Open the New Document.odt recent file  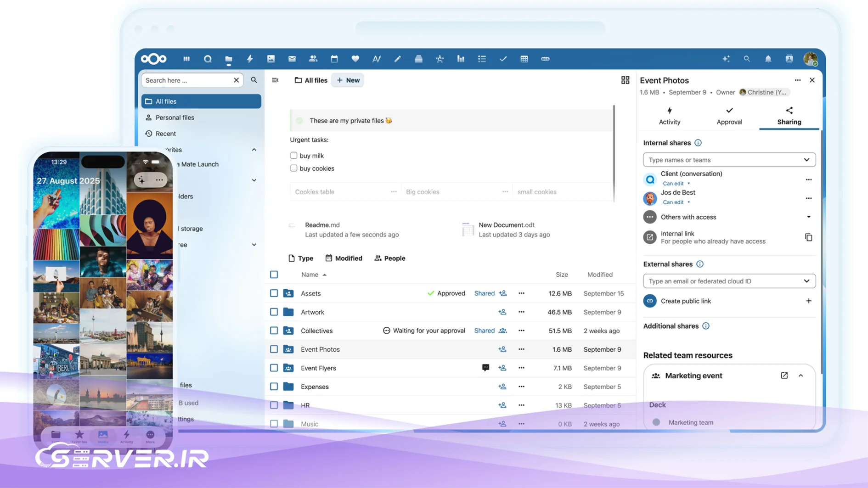click(x=506, y=230)
